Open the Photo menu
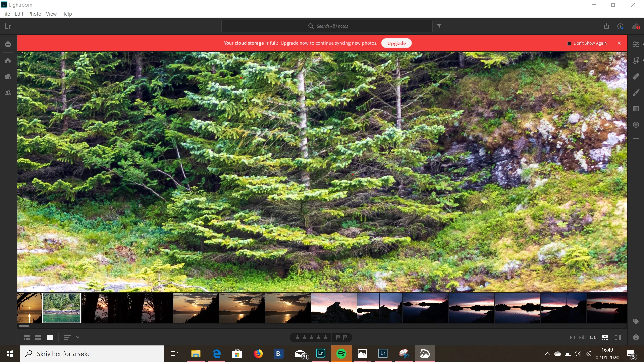The image size is (644, 362). tap(35, 14)
